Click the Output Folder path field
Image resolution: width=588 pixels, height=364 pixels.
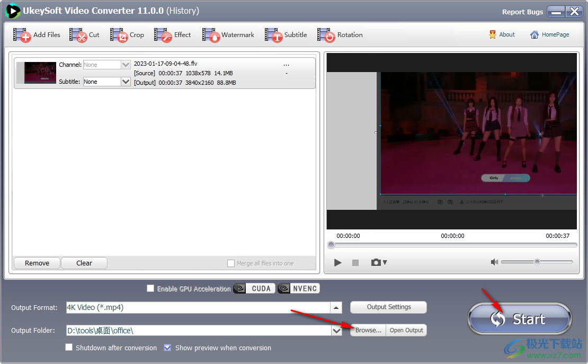199,331
